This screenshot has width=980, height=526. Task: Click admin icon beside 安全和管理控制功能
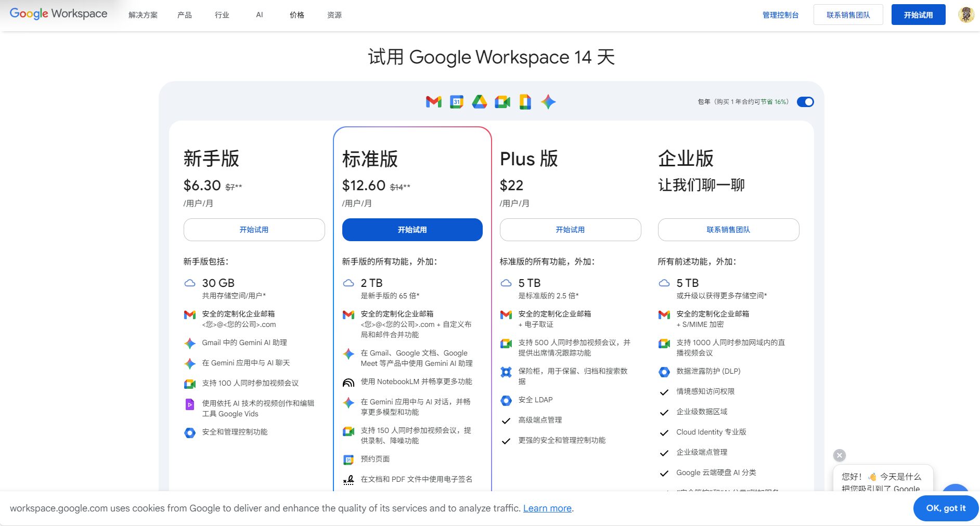(190, 432)
